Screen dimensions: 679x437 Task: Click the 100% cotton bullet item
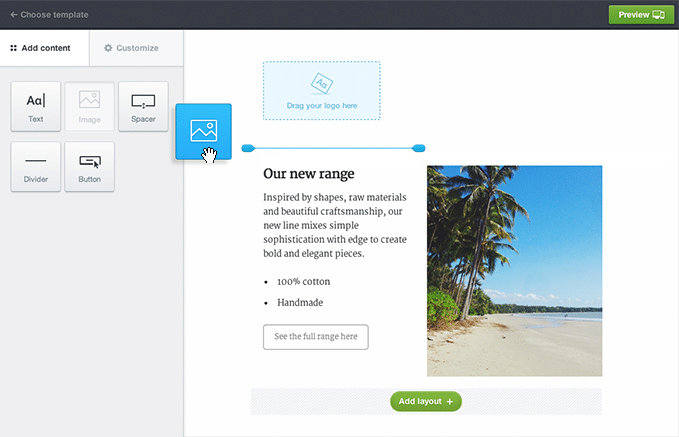pos(303,282)
